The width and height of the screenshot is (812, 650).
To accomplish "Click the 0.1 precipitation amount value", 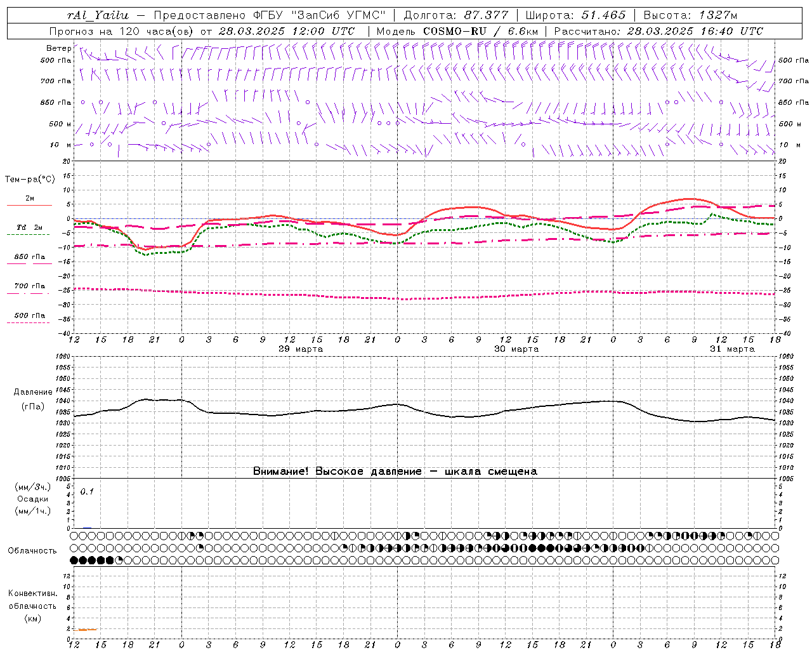I will point(87,491).
